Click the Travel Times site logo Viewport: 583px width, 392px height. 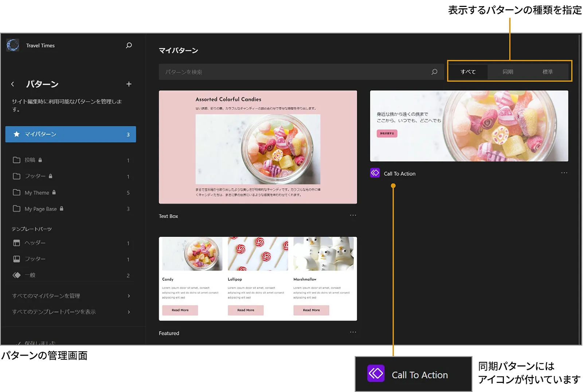13,45
